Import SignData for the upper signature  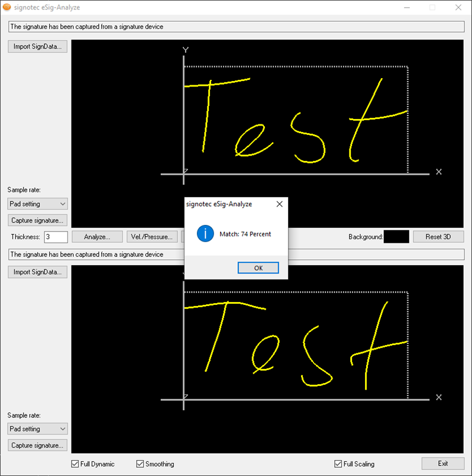tap(37, 47)
